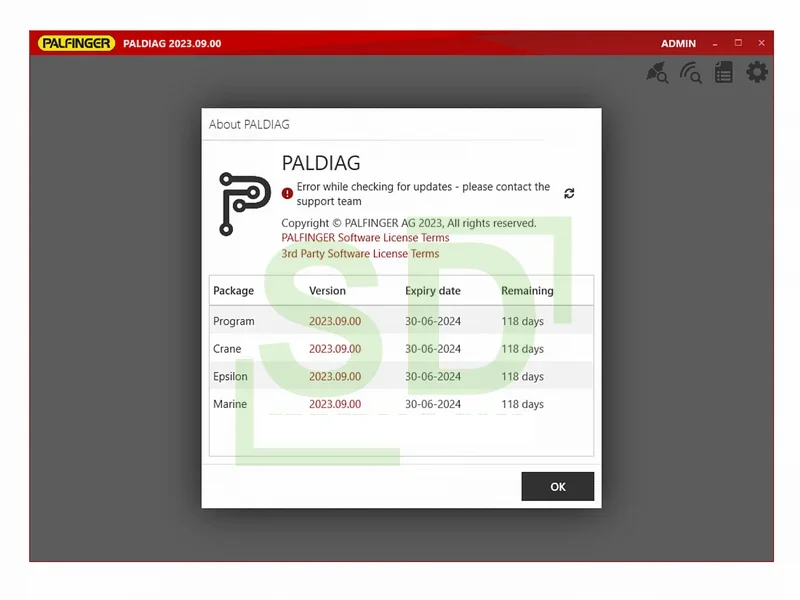Image resolution: width=800 pixels, height=600 pixels.
Task: Open 3rd Party Software License Terms
Action: (360, 254)
